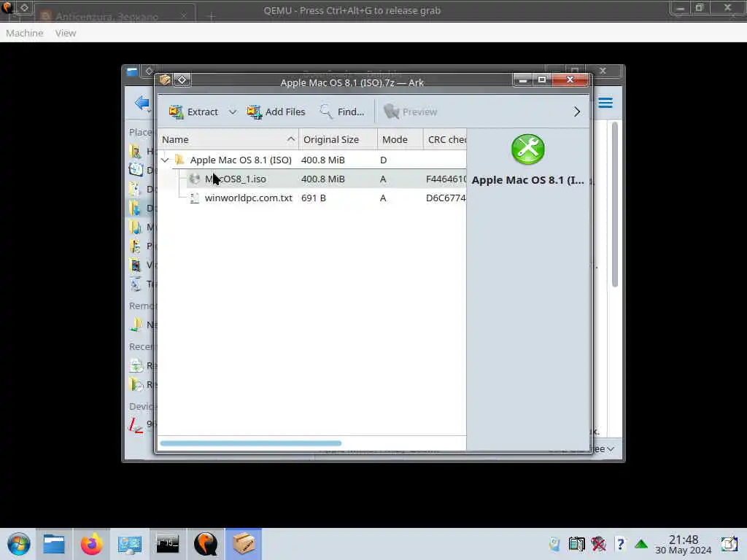
Task: Sort by the Name column header
Action: point(228,139)
